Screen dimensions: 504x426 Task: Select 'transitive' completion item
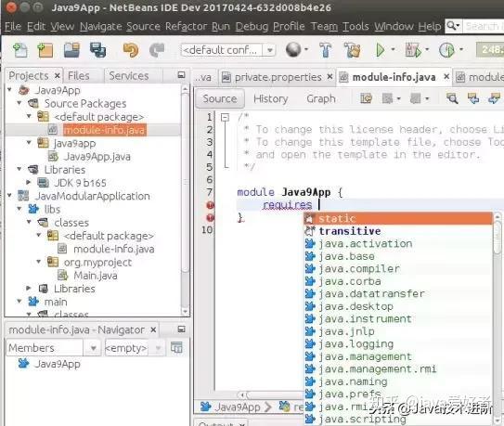point(398,231)
